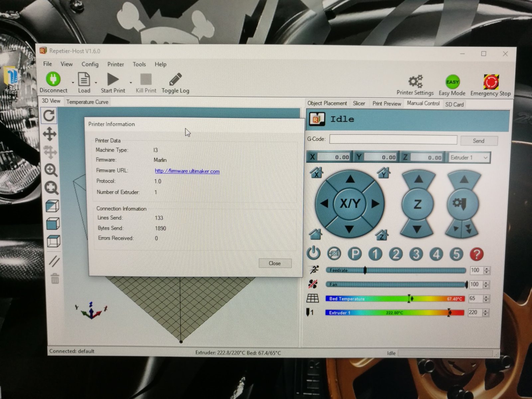Home the Y axis
532x399 pixels.
(384, 172)
